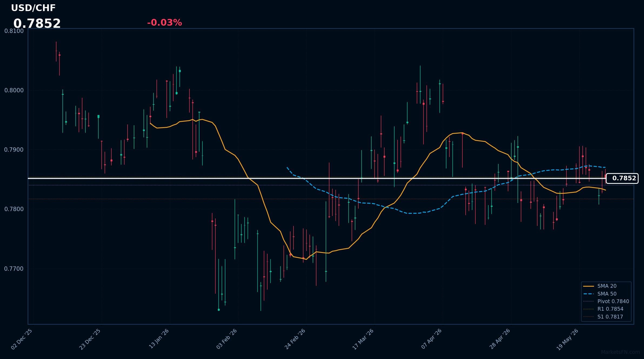
Task: Click the 0.8100 y-axis label
Action: (x=14, y=31)
